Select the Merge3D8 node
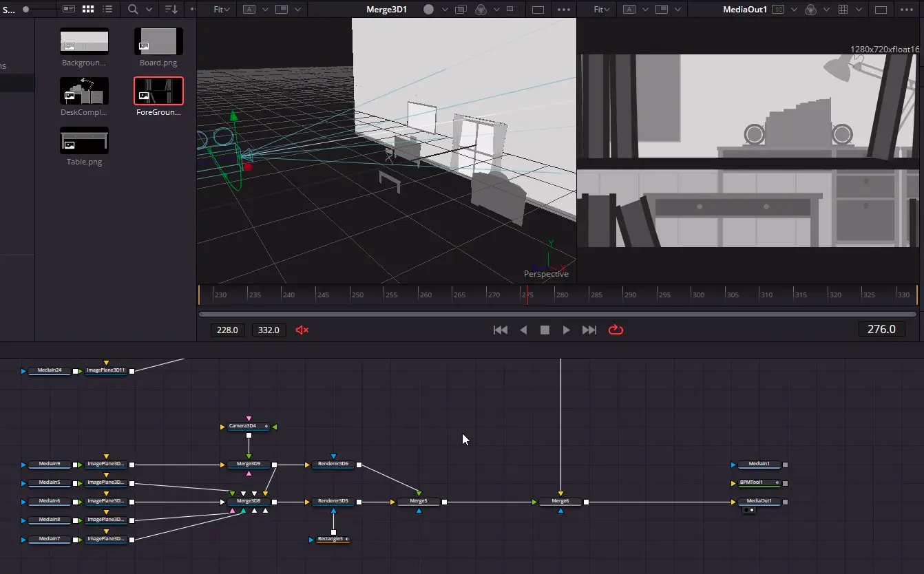Screen dimensions: 924x574 tap(249, 502)
